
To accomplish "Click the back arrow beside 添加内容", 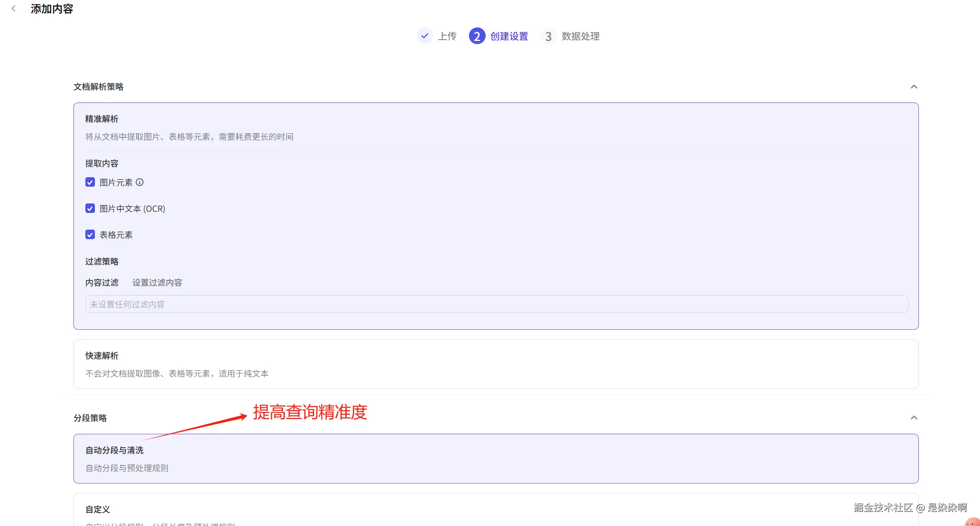I will tap(14, 8).
